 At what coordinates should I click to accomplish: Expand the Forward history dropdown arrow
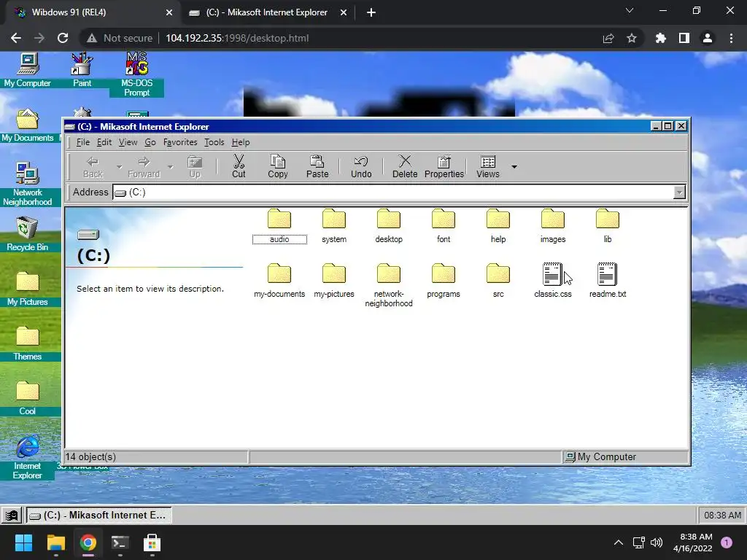[x=170, y=167]
